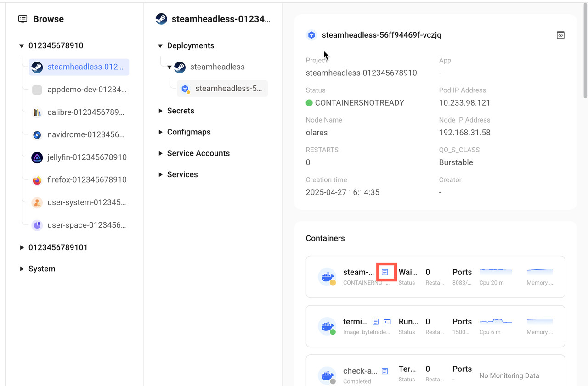Click the user-space project icon

coord(37,225)
